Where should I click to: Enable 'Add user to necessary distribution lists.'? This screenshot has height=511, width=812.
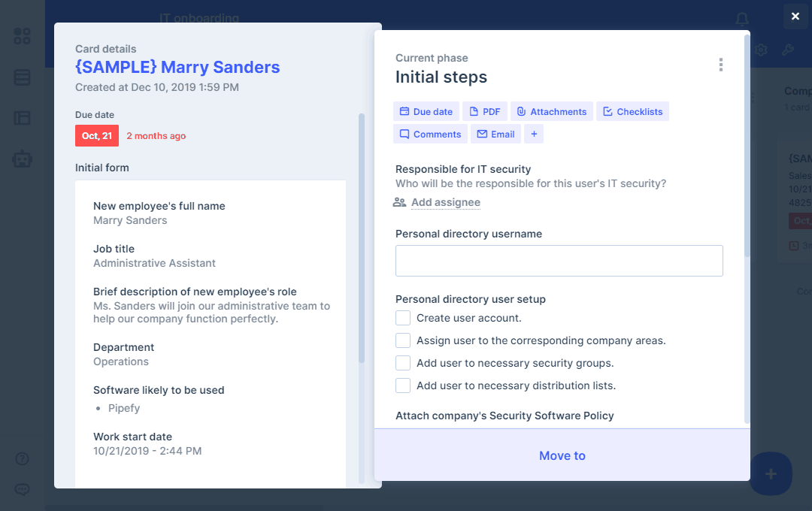click(403, 386)
